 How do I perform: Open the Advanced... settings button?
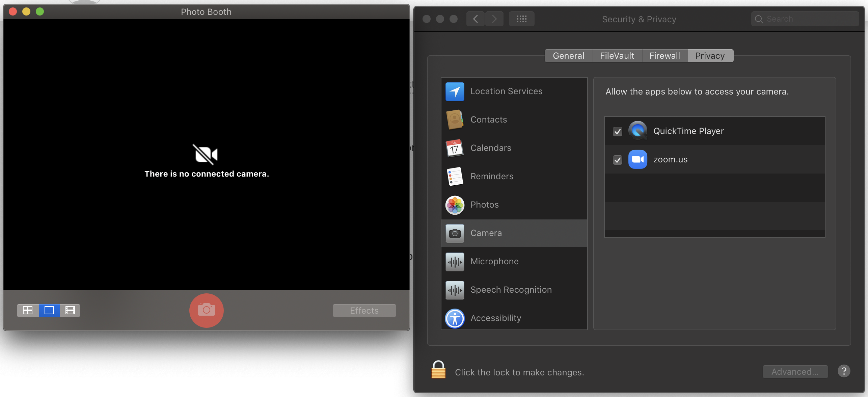pos(795,372)
